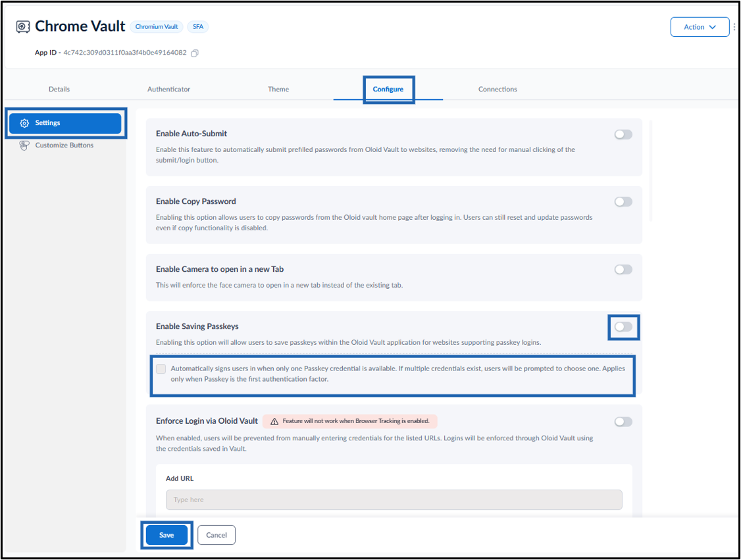Viewport: 741px width, 560px height.
Task: Click the Enable Copy Password heading
Action: (x=195, y=201)
